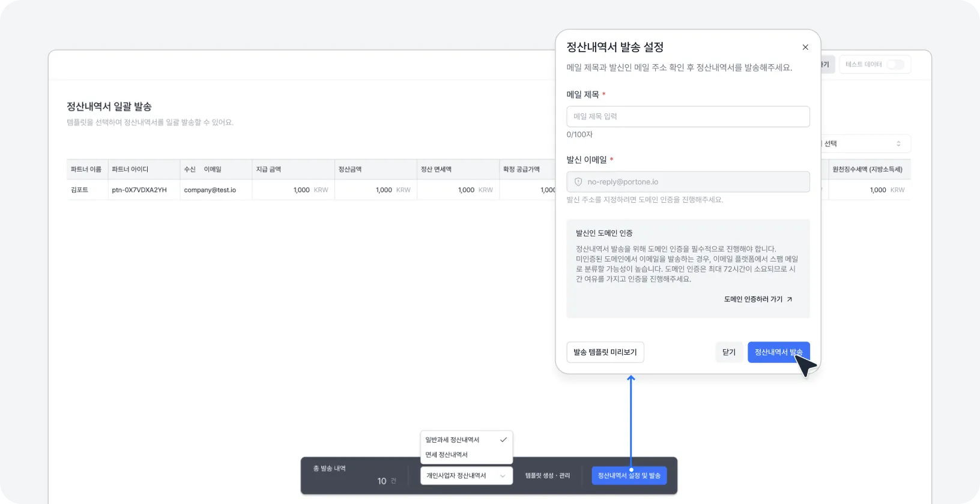Click the shield icon in 발신 이메일 field

tap(578, 182)
